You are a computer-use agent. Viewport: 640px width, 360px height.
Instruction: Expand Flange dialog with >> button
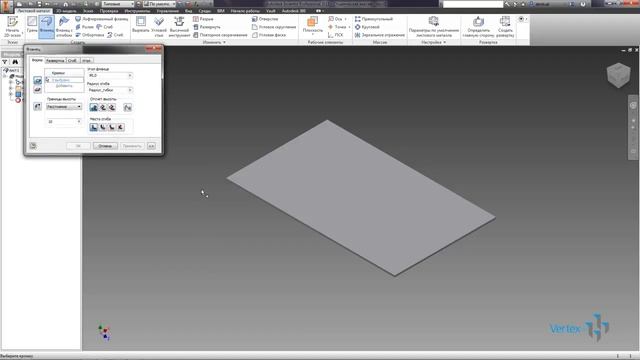point(151,146)
